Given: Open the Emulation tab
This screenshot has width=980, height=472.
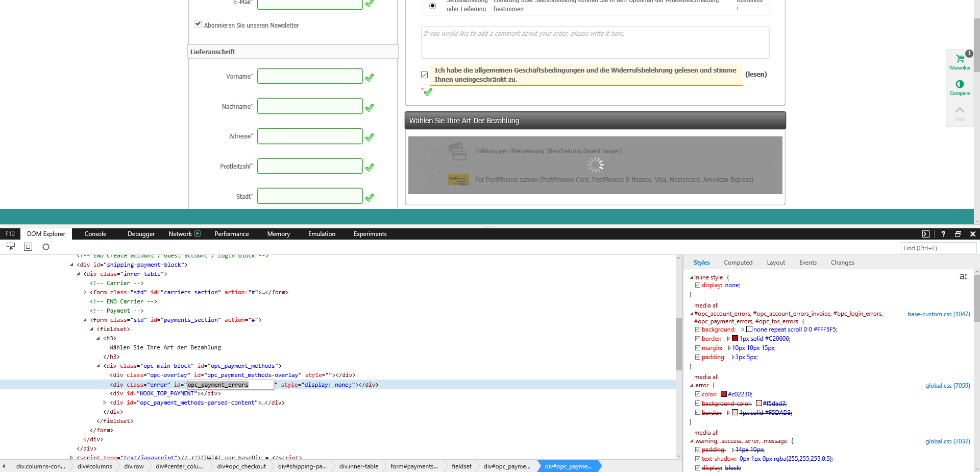Looking at the screenshot, I should point(322,234).
